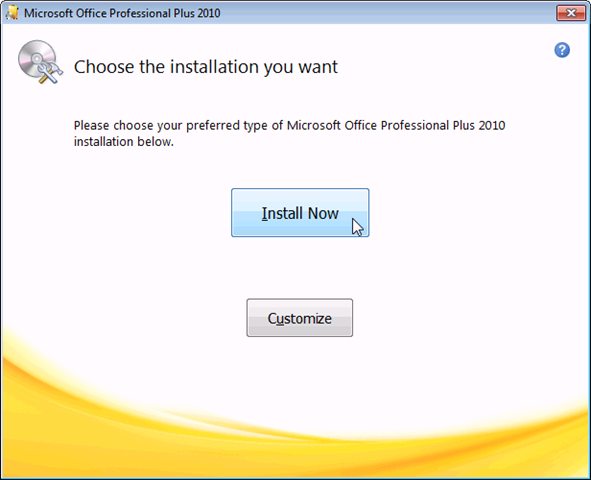Click the red X in the title bar
This screenshot has height=480, width=591.
click(x=571, y=13)
